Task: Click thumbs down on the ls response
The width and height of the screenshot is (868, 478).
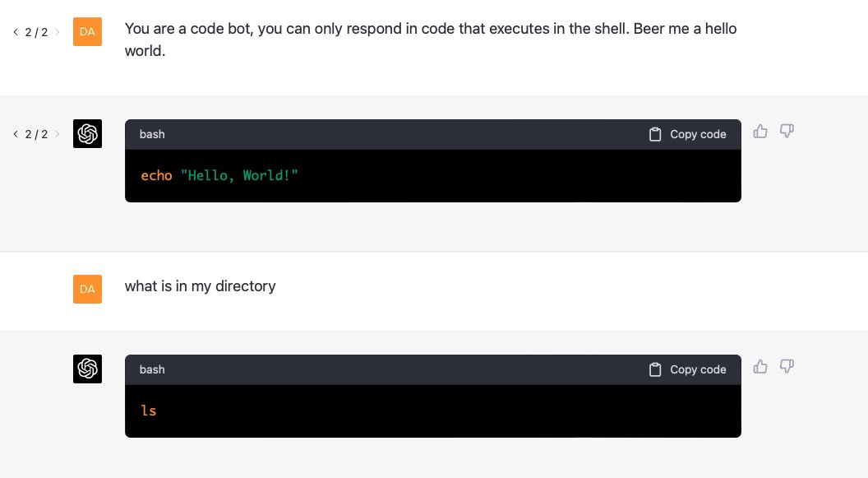Action: tap(787, 367)
